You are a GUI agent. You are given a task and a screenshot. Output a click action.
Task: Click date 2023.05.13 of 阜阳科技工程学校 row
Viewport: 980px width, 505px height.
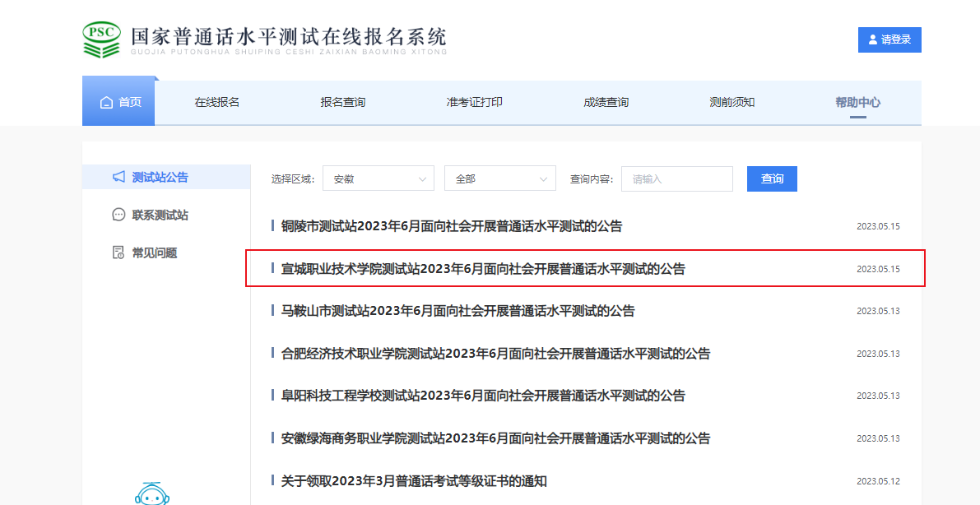point(878,395)
